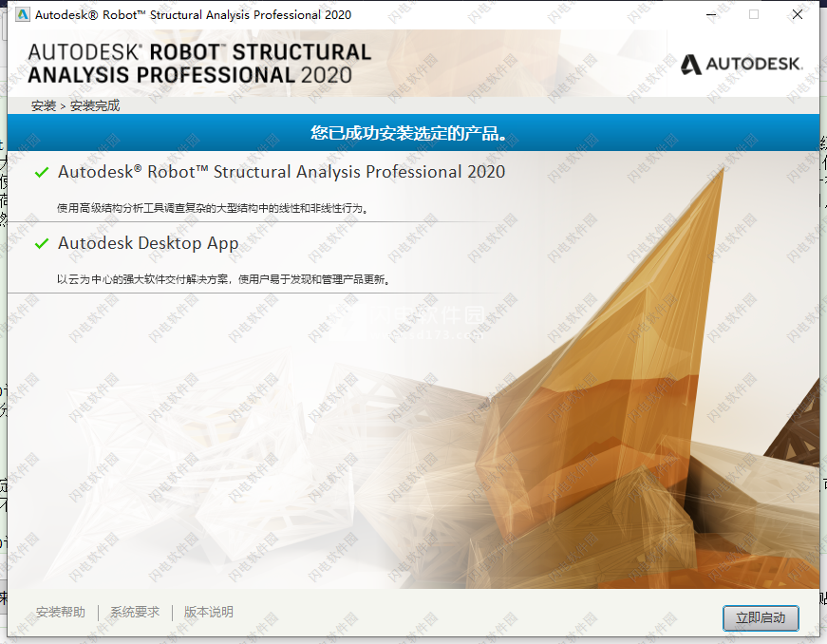The image size is (827, 644).
Task: Click description text 使用高级结构分析工具
Action: pos(213,208)
